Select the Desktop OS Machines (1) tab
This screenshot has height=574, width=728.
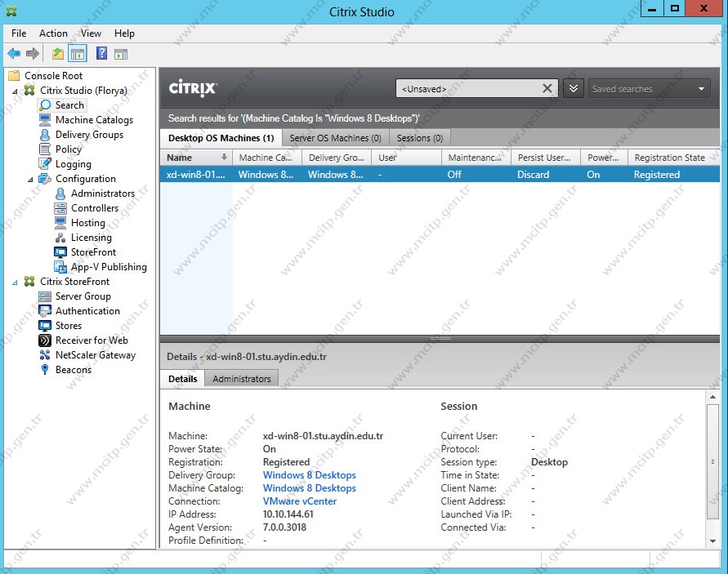tap(221, 138)
